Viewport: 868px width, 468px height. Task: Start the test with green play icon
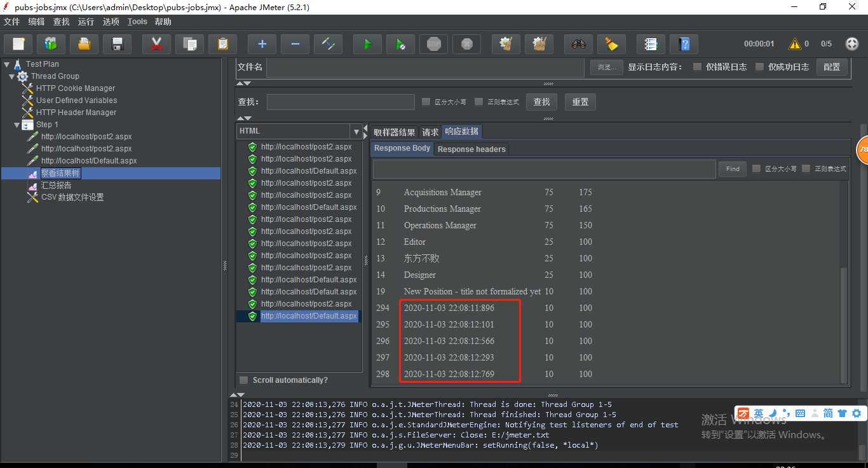point(367,44)
